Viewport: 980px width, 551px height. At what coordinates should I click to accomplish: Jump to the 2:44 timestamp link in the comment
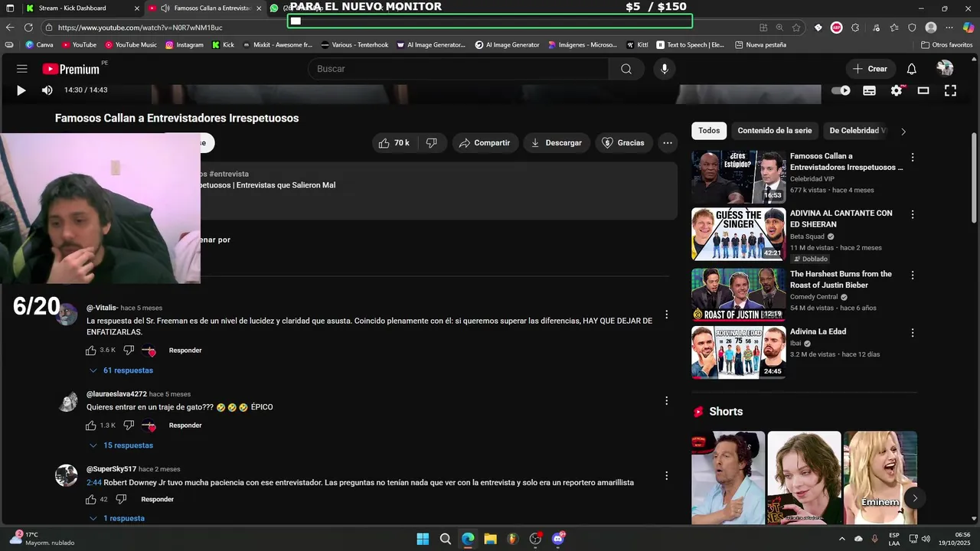pyautogui.click(x=93, y=483)
